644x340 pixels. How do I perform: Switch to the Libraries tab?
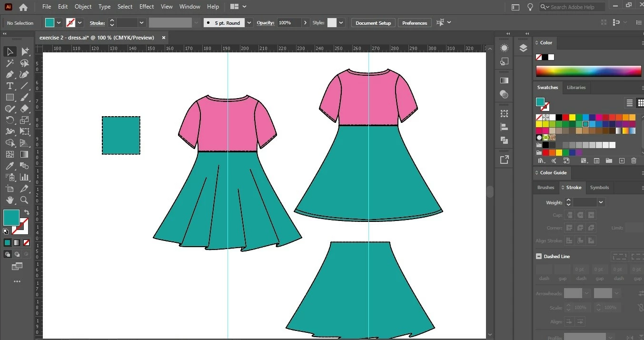(576, 88)
